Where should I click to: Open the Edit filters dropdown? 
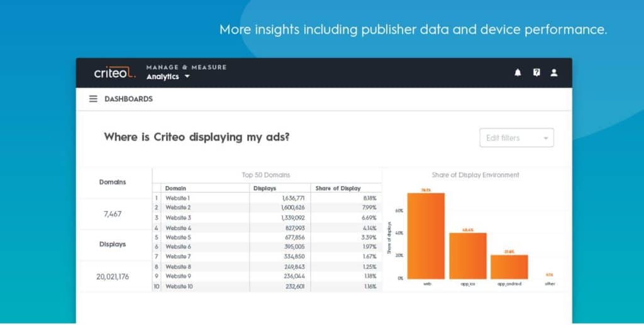(517, 138)
